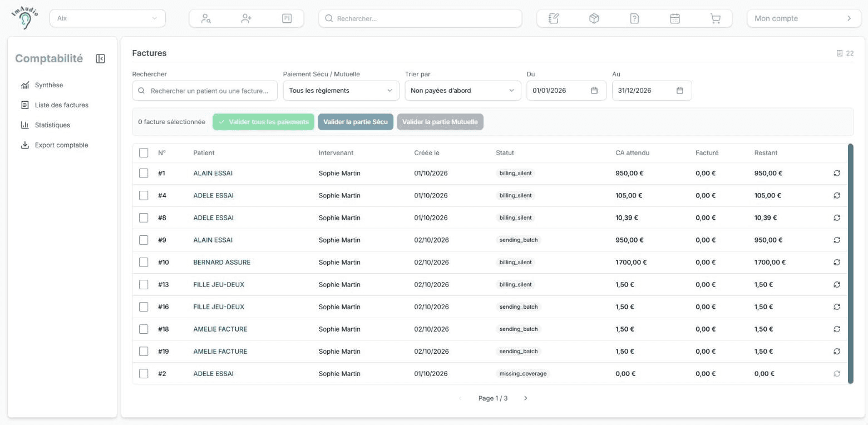
Task: Go to next page of invoices
Action: [526, 398]
